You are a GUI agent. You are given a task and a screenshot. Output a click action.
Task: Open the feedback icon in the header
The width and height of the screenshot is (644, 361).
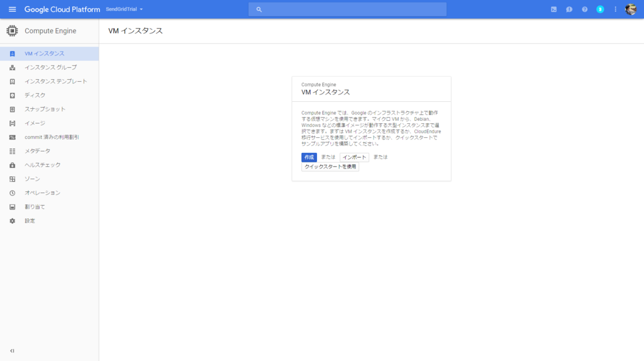point(569,9)
